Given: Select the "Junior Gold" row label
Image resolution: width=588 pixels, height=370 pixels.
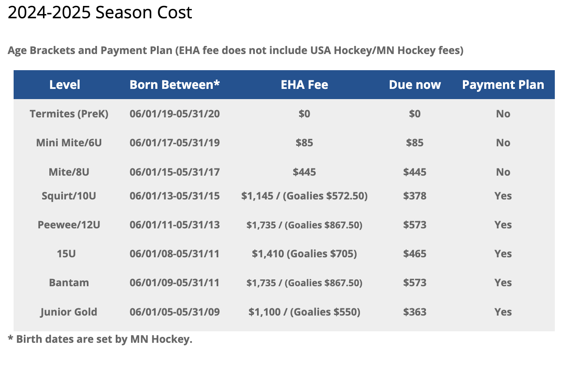Looking at the screenshot, I should point(69,312).
